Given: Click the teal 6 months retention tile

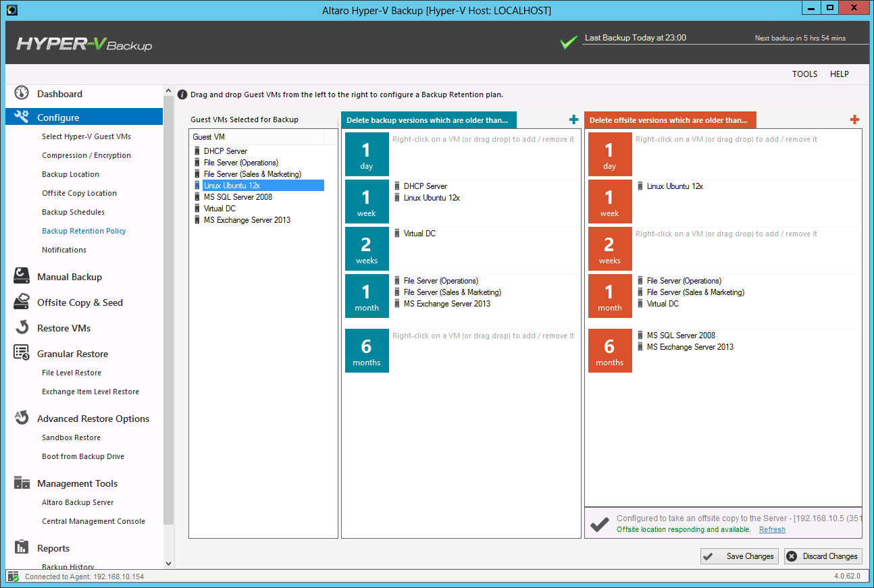Looking at the screenshot, I should [367, 350].
